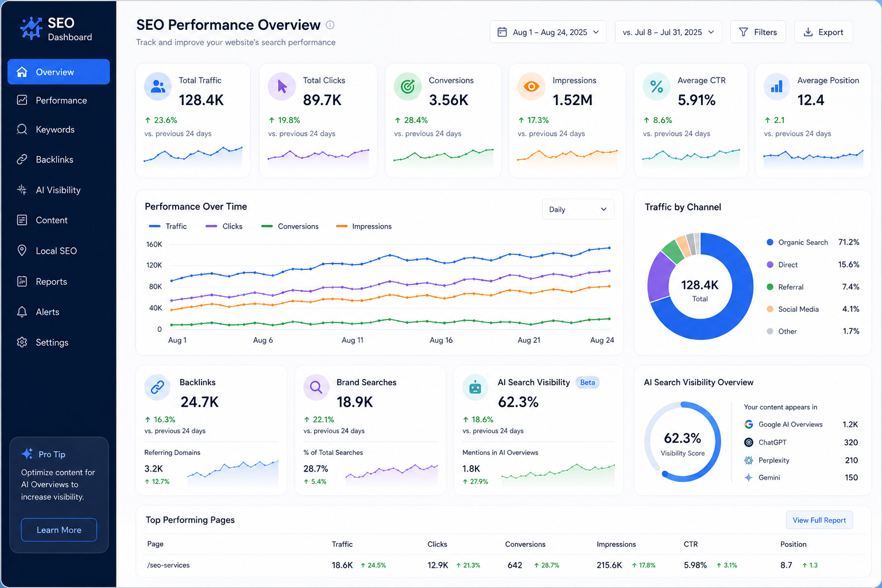Select AI Visibility in the sidebar
The width and height of the screenshot is (882, 588).
click(x=59, y=189)
